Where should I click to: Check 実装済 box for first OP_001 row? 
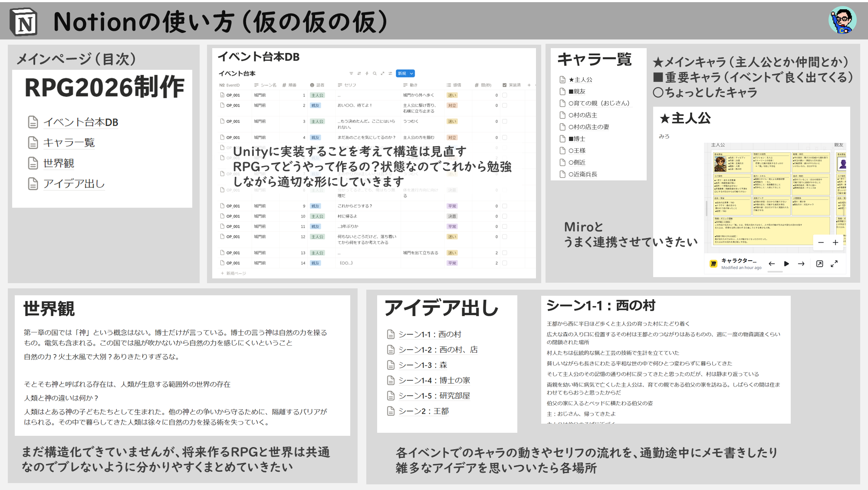(505, 95)
